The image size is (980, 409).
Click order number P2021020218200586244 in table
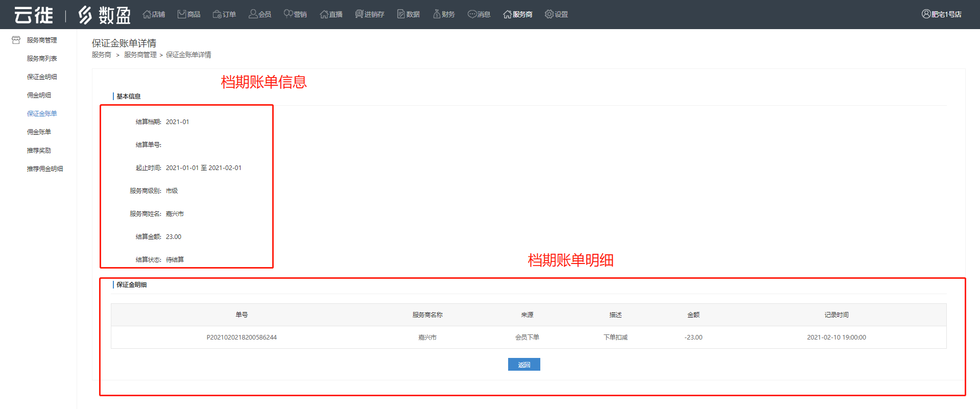pos(242,338)
